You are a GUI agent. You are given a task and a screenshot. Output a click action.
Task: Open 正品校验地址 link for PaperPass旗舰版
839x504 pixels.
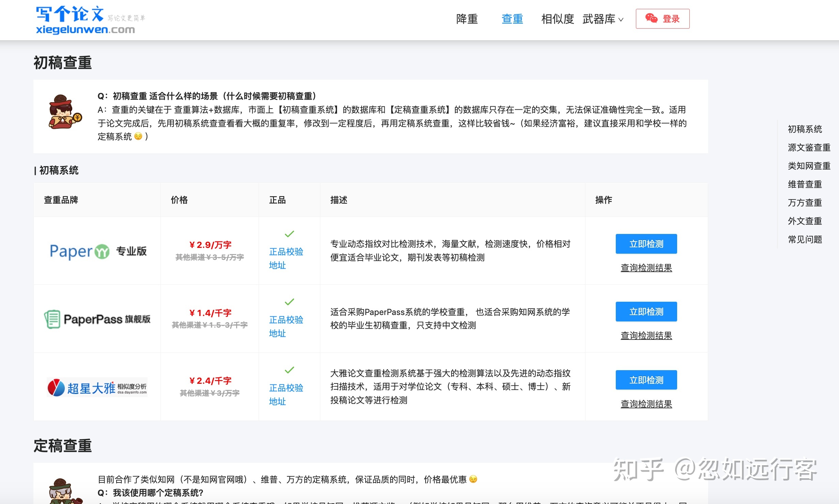tap(286, 327)
